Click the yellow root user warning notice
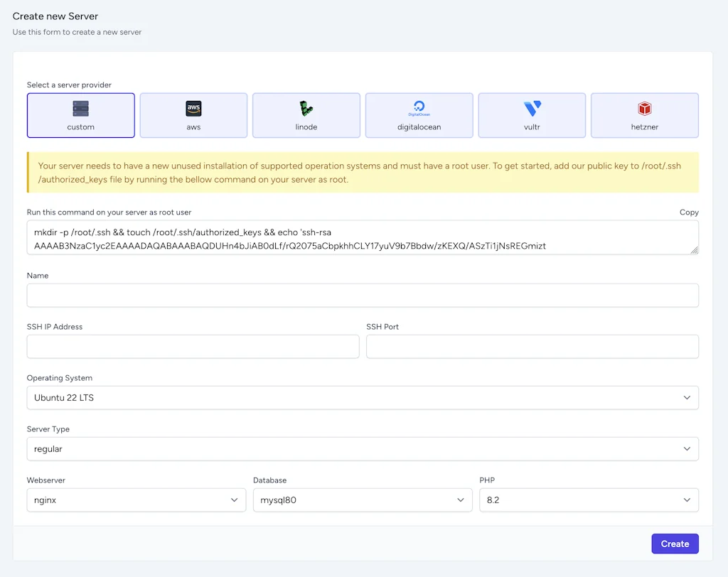Image resolution: width=728 pixels, height=577 pixels. 363,172
